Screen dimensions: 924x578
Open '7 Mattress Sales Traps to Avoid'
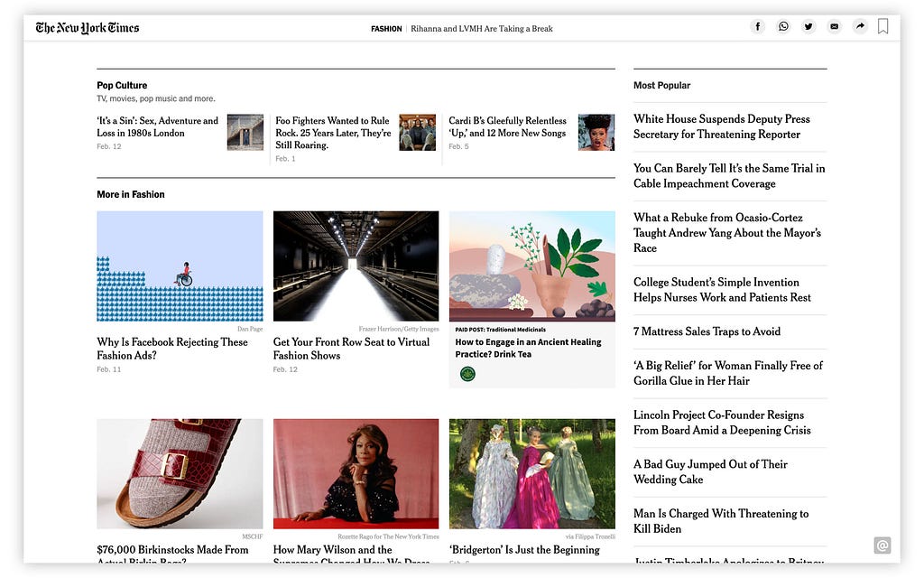(x=707, y=331)
